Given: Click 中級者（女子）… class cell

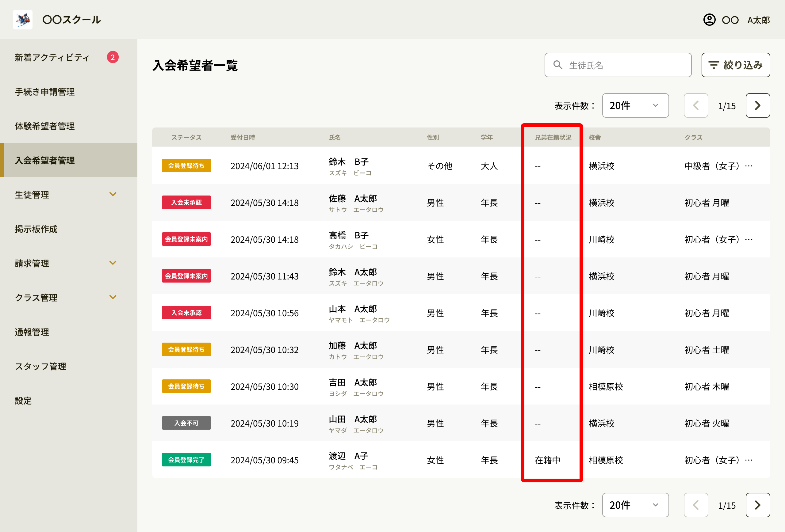Looking at the screenshot, I should (718, 166).
